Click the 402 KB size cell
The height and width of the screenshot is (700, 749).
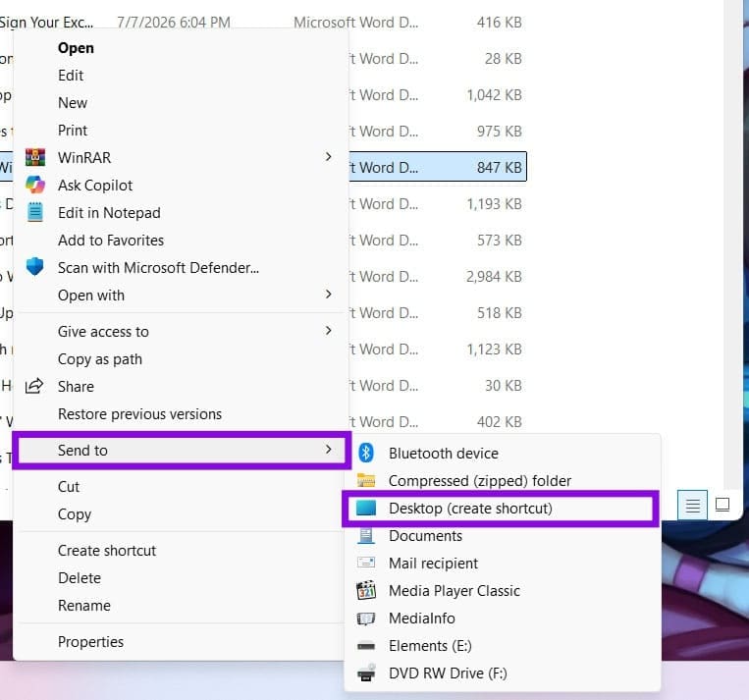point(500,422)
